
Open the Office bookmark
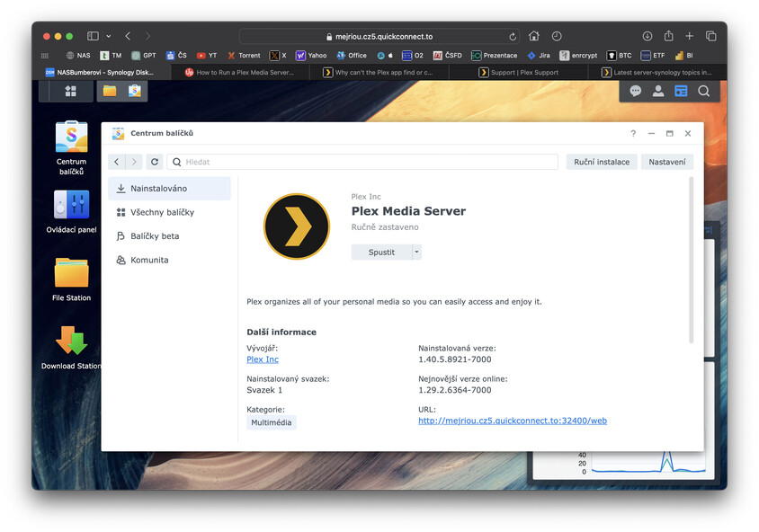(352, 56)
